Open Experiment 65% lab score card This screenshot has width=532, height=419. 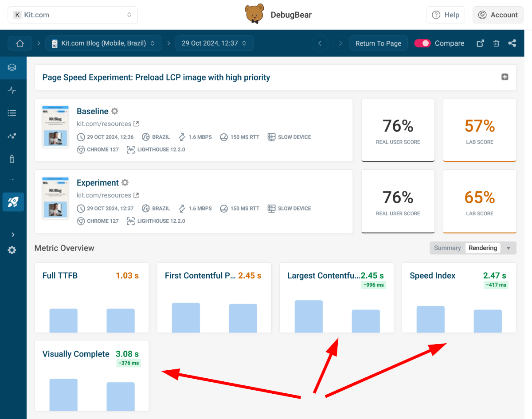[480, 201]
